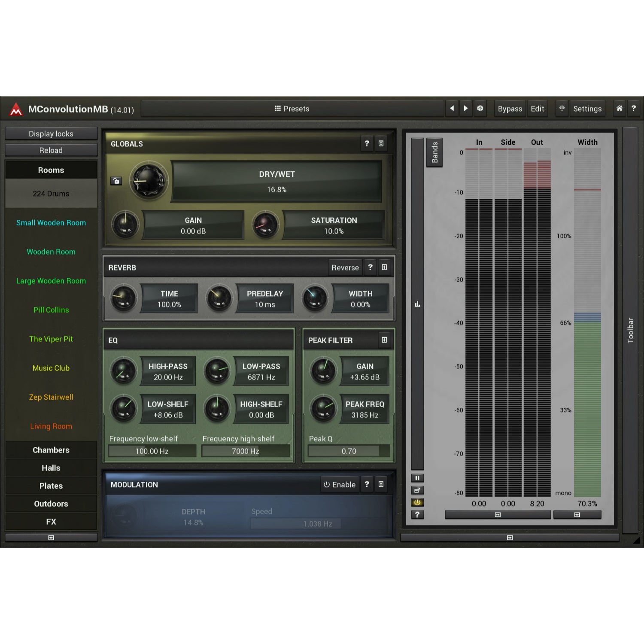Click the Gain knob in Globals
Viewport: 644px width, 644px height.
[x=125, y=225]
